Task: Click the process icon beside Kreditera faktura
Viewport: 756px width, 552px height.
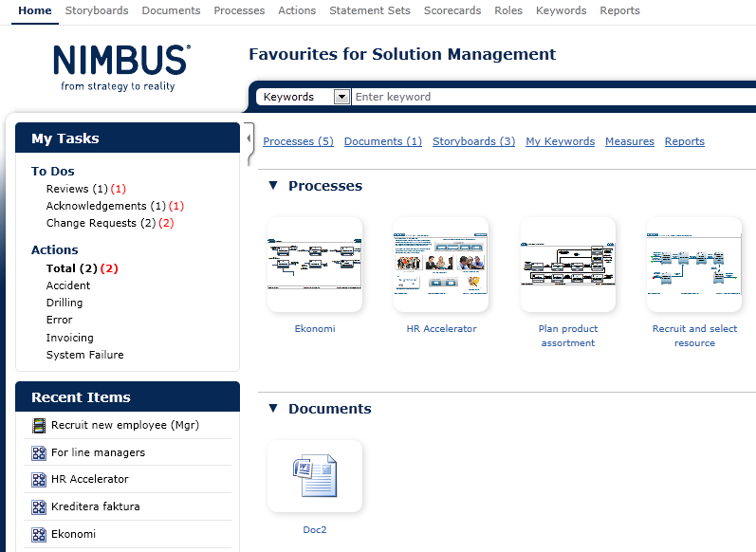Action: 39,506
